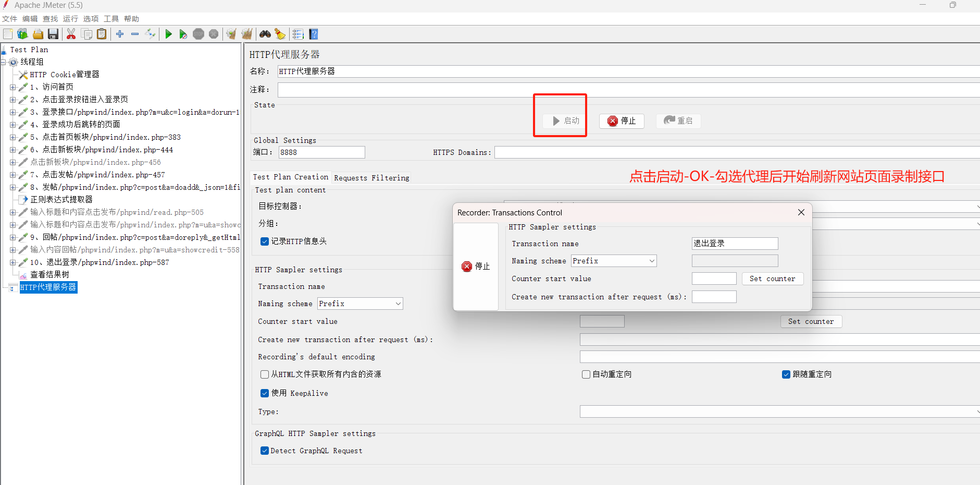Select 正则表达式提取器 in the tree

click(61, 200)
